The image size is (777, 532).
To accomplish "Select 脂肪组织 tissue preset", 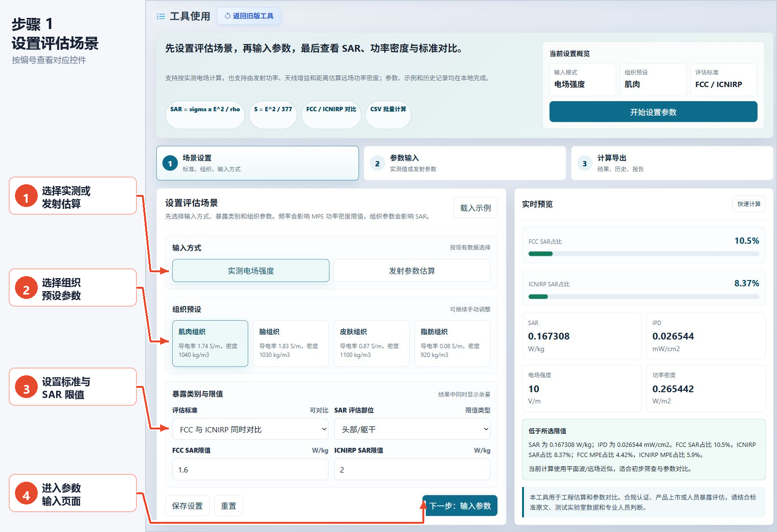I will (452, 343).
